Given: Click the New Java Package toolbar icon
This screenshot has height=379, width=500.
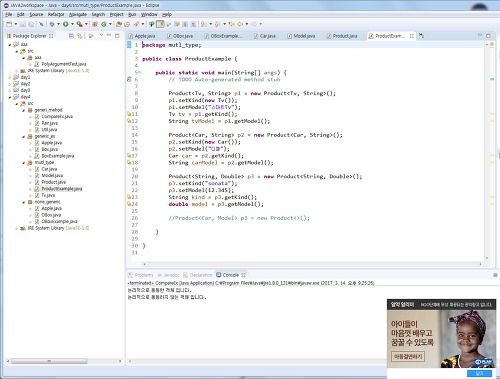Looking at the screenshot, I should (95, 24).
